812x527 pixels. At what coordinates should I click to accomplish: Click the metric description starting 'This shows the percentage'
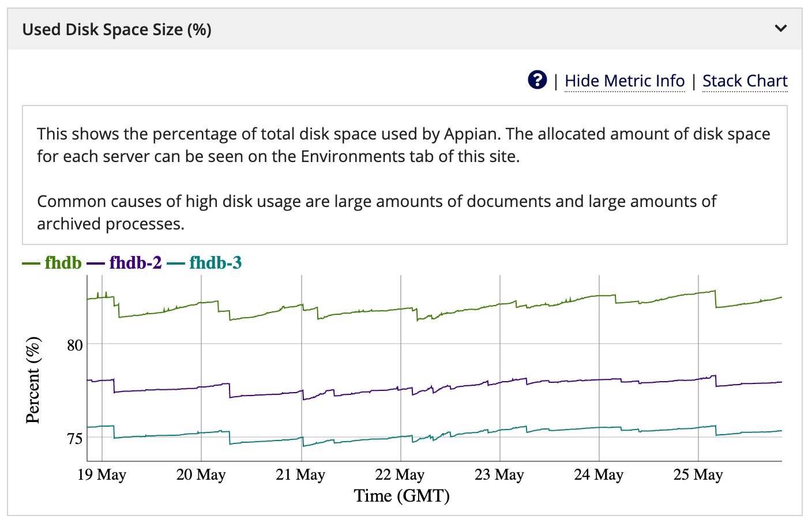tap(404, 145)
